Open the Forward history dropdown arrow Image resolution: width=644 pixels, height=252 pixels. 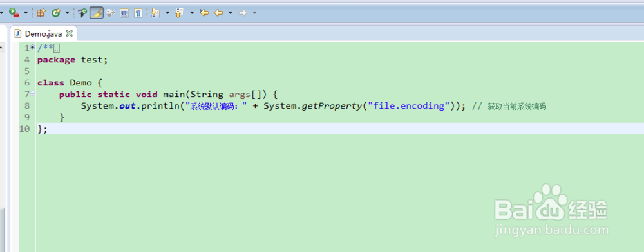click(254, 13)
